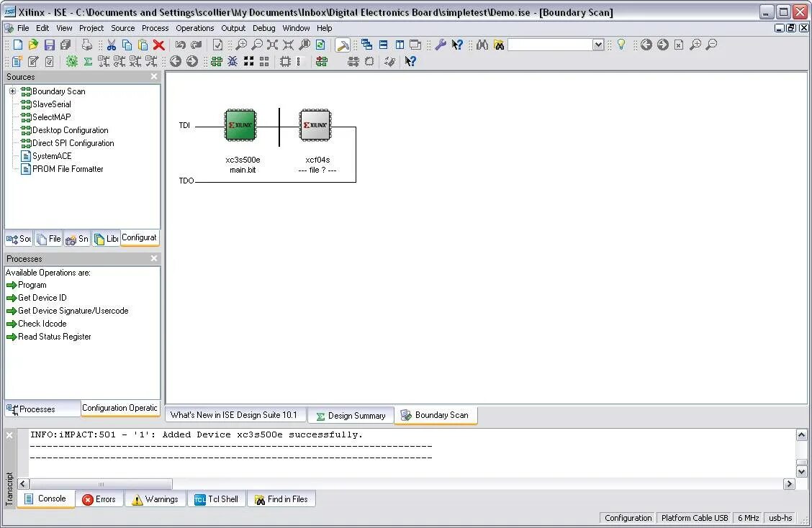Click the transcript horizontal scrollbar thumb

click(101, 484)
